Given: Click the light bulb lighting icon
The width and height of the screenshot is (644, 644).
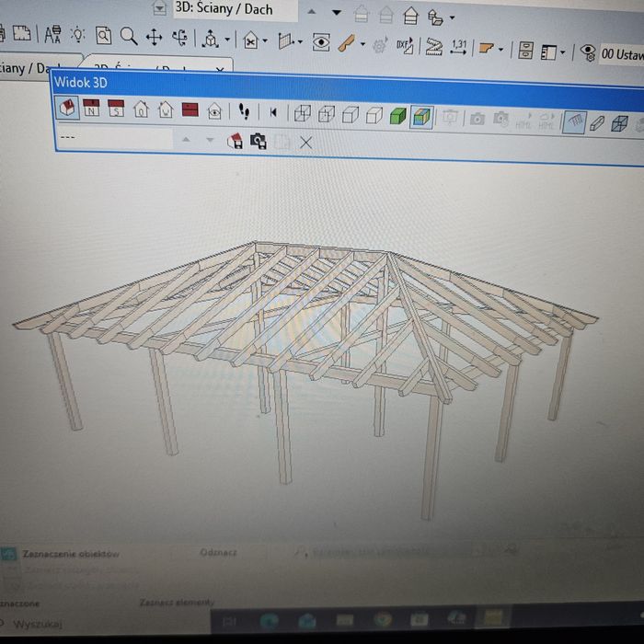Looking at the screenshot, I should point(77,35).
